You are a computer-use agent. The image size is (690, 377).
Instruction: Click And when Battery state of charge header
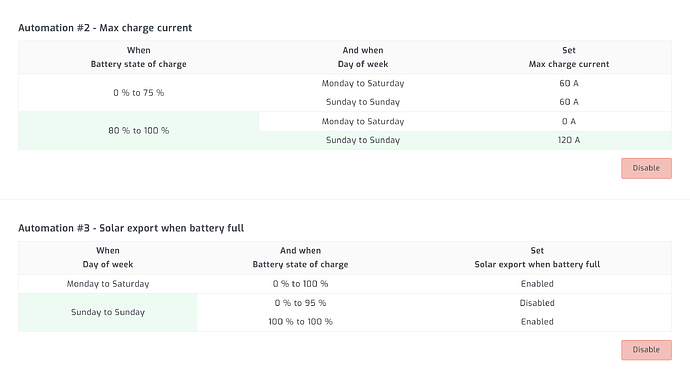pos(300,257)
